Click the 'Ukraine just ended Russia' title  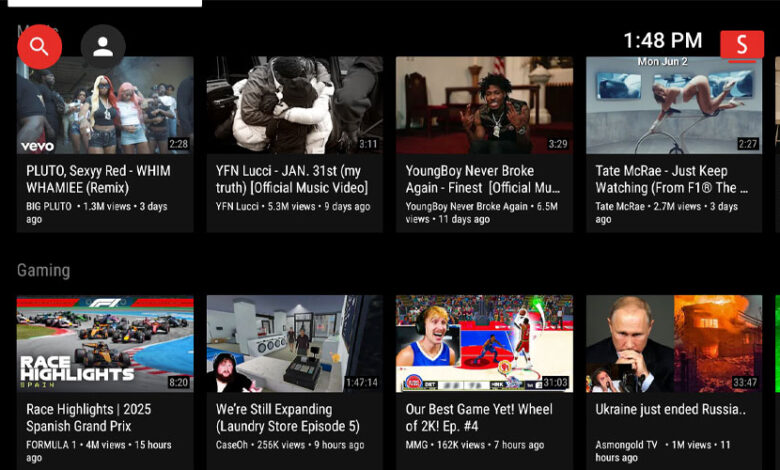point(670,409)
